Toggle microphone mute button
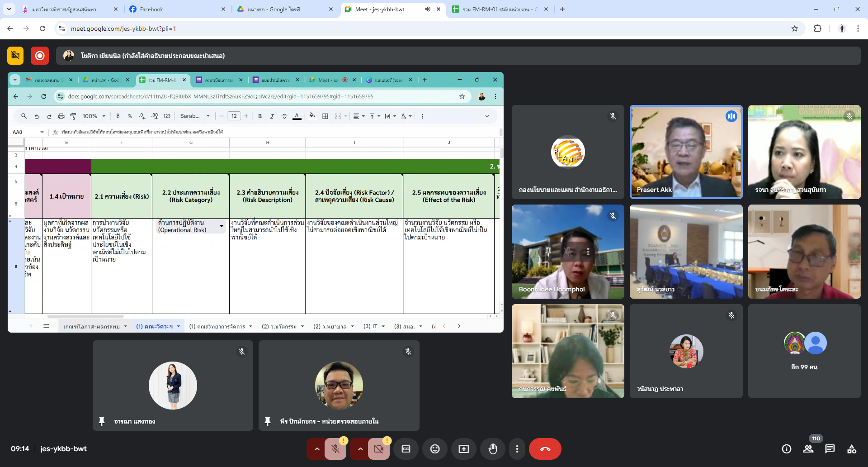The image size is (868, 467). 335,449
